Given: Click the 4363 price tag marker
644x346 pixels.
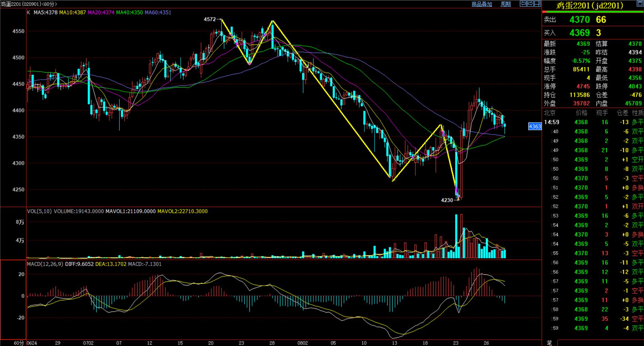Looking at the screenshot, I should point(534,126).
